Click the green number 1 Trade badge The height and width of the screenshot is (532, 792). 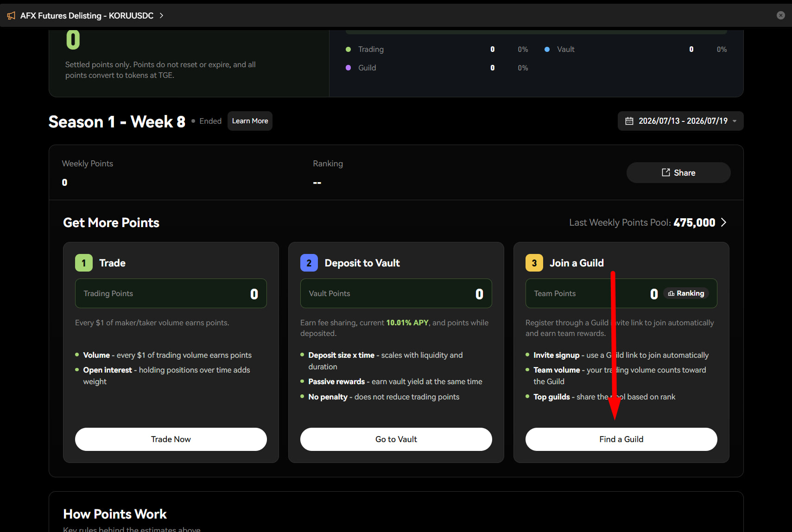point(84,263)
